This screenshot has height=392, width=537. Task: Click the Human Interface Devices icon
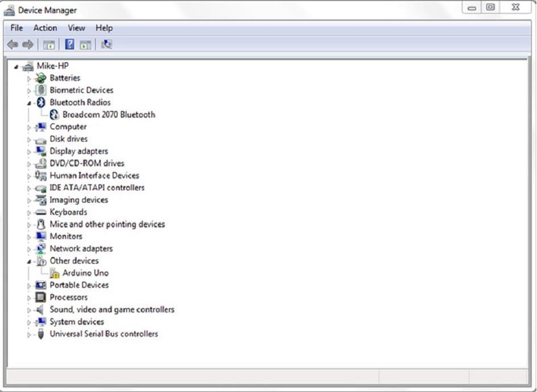click(40, 176)
